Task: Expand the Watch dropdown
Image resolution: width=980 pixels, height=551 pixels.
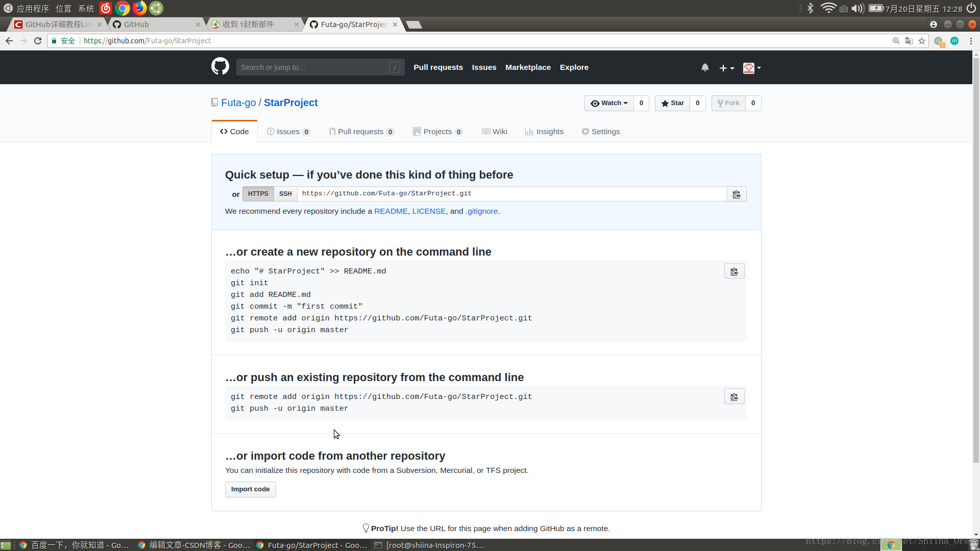Action: (609, 103)
